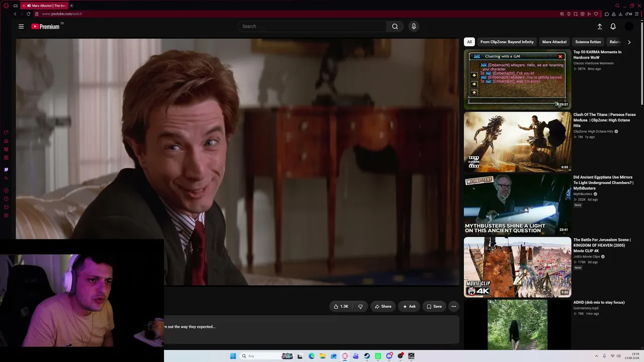644x362 pixels.
Task: Save the video to a playlist
Action: click(x=434, y=307)
